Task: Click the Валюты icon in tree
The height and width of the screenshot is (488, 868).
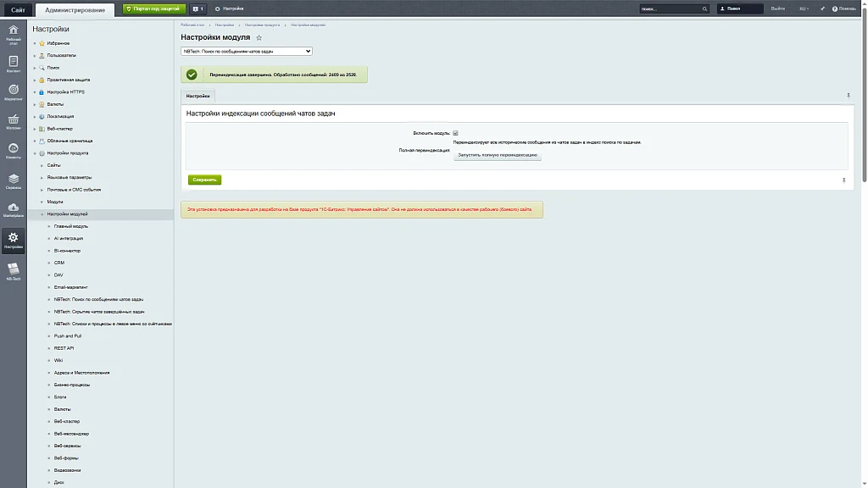Action: click(x=42, y=104)
